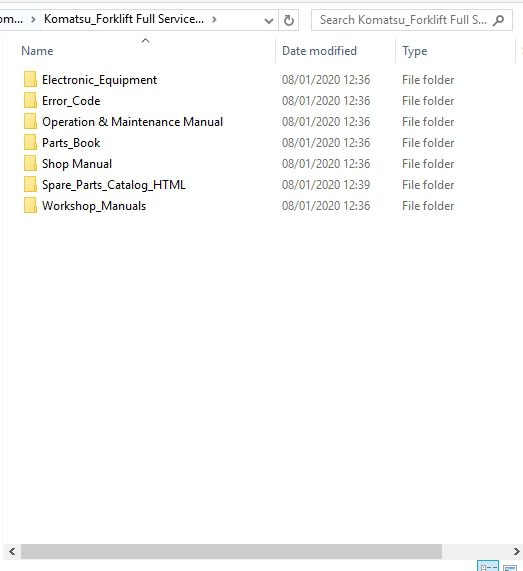The width and height of the screenshot is (523, 571).
Task: Select the Electronic_Equipment folder name
Action: coord(99,80)
